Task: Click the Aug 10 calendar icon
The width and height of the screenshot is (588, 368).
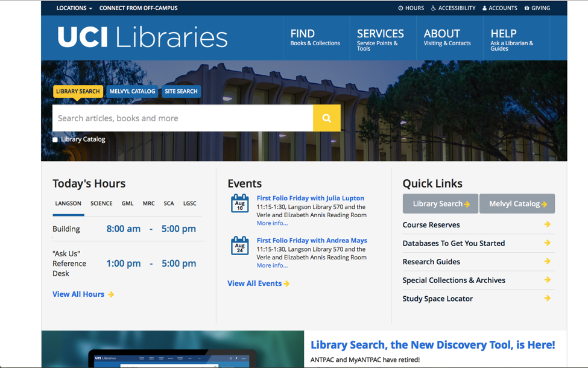Action: [x=239, y=203]
